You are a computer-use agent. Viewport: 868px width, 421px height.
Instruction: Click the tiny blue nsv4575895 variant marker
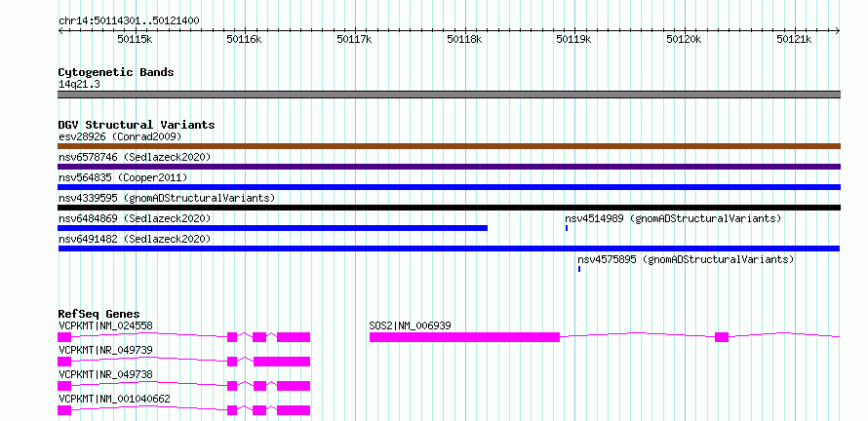[x=579, y=269]
